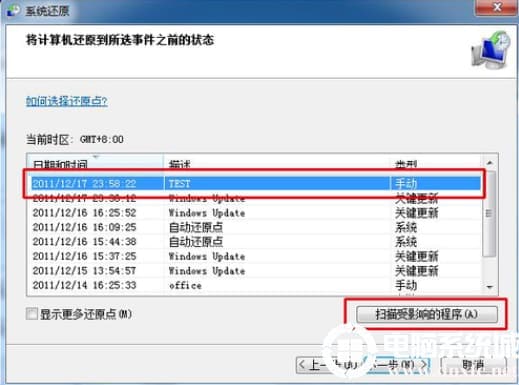Select the 2011/12/16 16:25:52 Windows Update entry

(256, 213)
